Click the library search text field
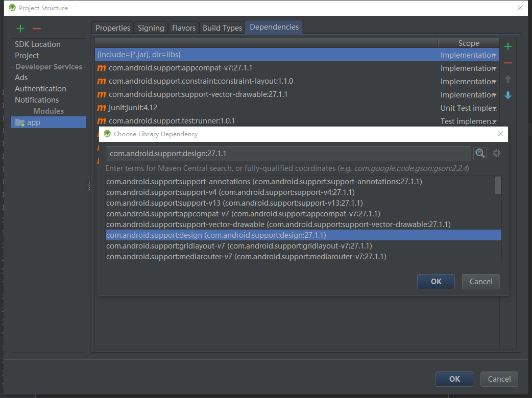The image size is (532, 398). pos(288,153)
